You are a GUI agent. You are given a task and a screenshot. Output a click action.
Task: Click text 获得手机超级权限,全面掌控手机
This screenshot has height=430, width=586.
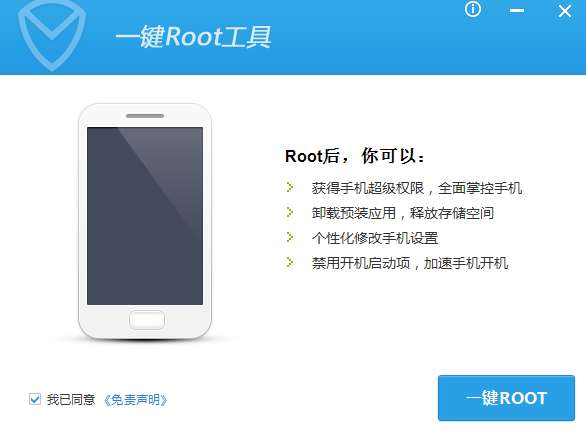point(417,188)
